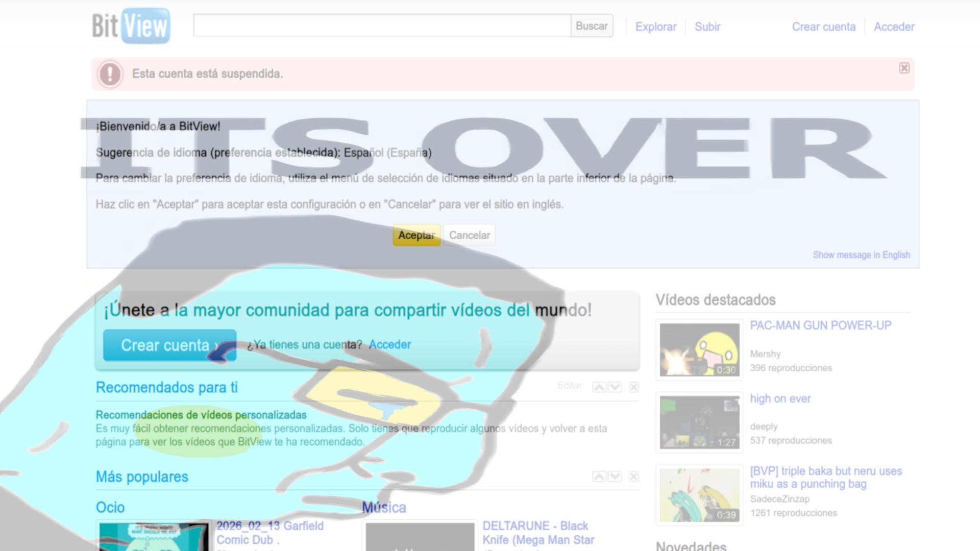This screenshot has width=980, height=551.
Task: Open PAC-MAN GUN POWER-UP video thumbnail
Action: coord(699,350)
